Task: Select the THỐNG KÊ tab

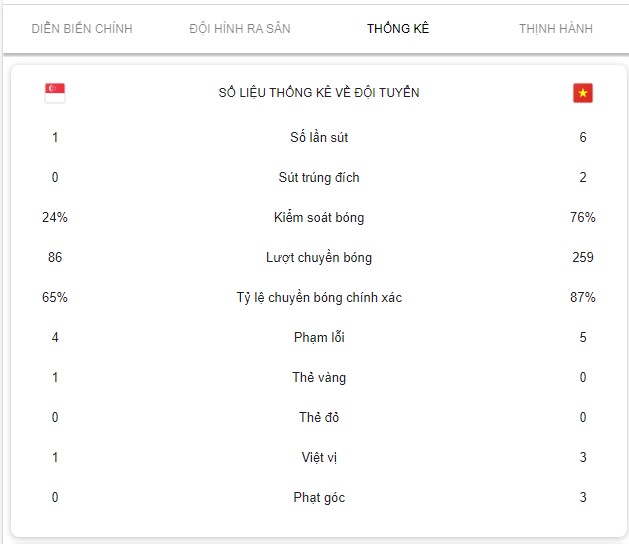Action: (398, 28)
